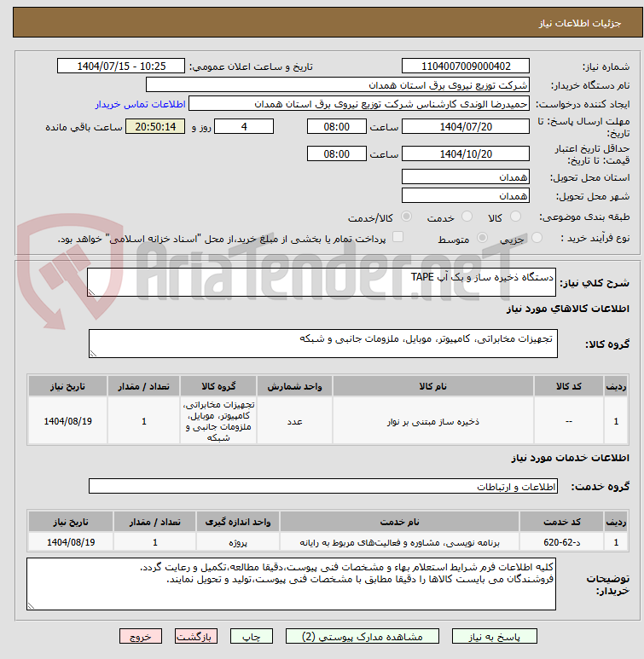The width and height of the screenshot is (644, 659).
Task: Click services row date 1404/08/19
Action: pos(71,542)
